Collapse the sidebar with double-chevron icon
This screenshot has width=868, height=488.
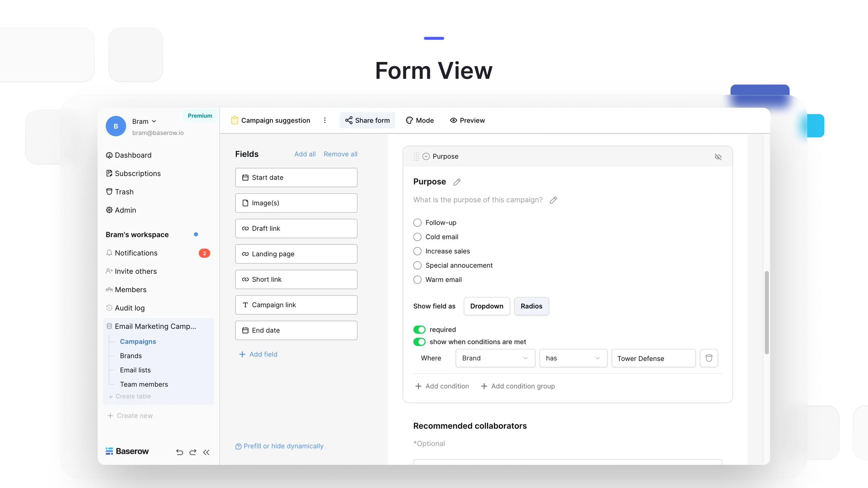pos(206,452)
